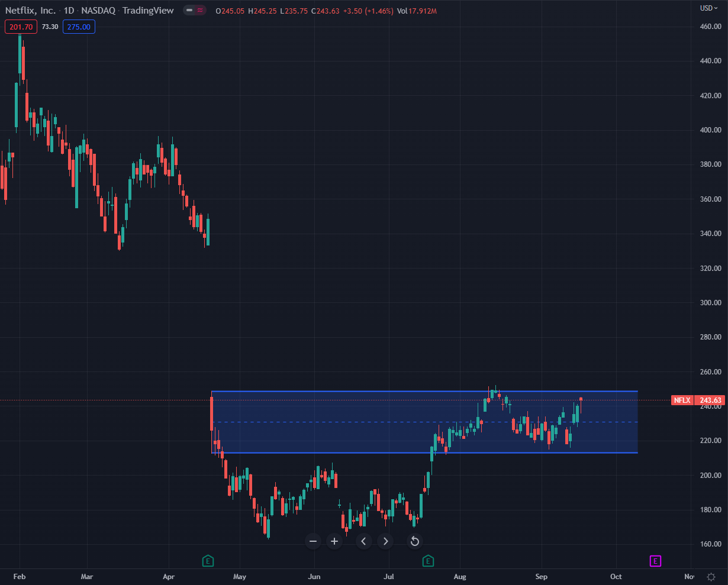Click the Aug label on the time axis
The image size is (728, 585).
click(x=460, y=577)
